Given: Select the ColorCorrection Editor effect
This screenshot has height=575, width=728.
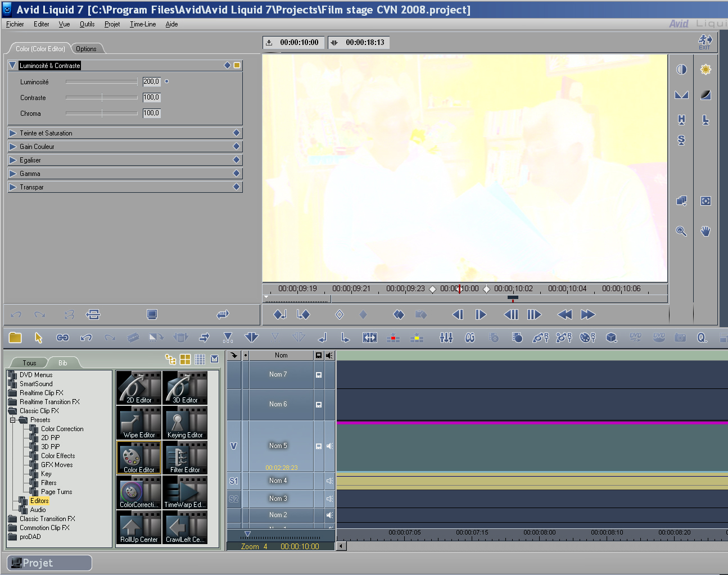Looking at the screenshot, I should (139, 492).
